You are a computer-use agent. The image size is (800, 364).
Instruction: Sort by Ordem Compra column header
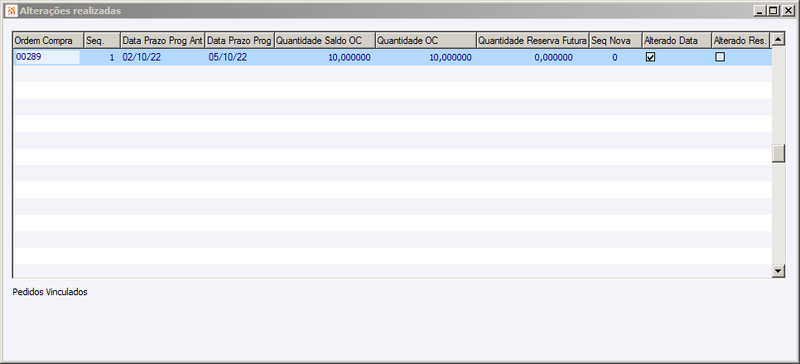click(48, 41)
